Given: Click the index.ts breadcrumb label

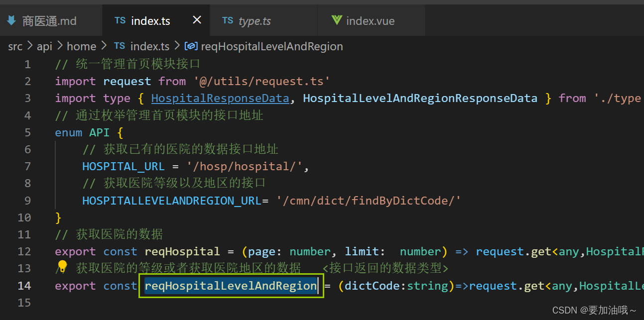Looking at the screenshot, I should 149,46.
